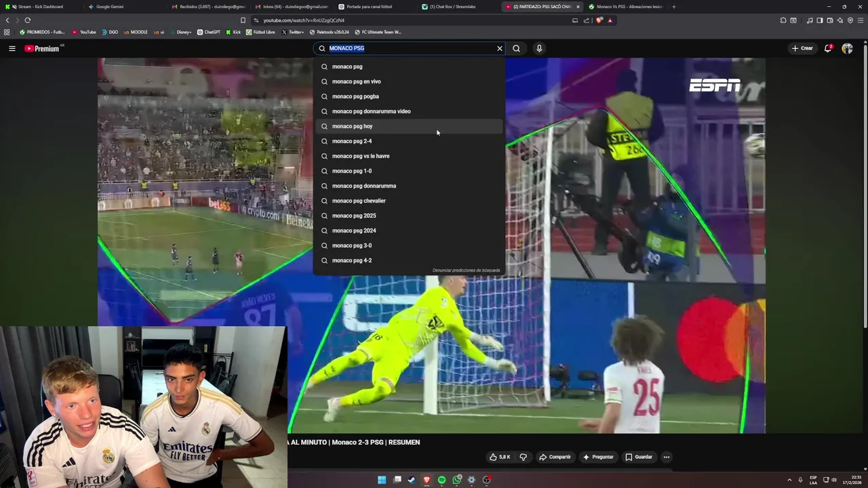The image size is (868, 488).
Task: Open the taskbar clock showing 22:31
Action: click(853, 480)
